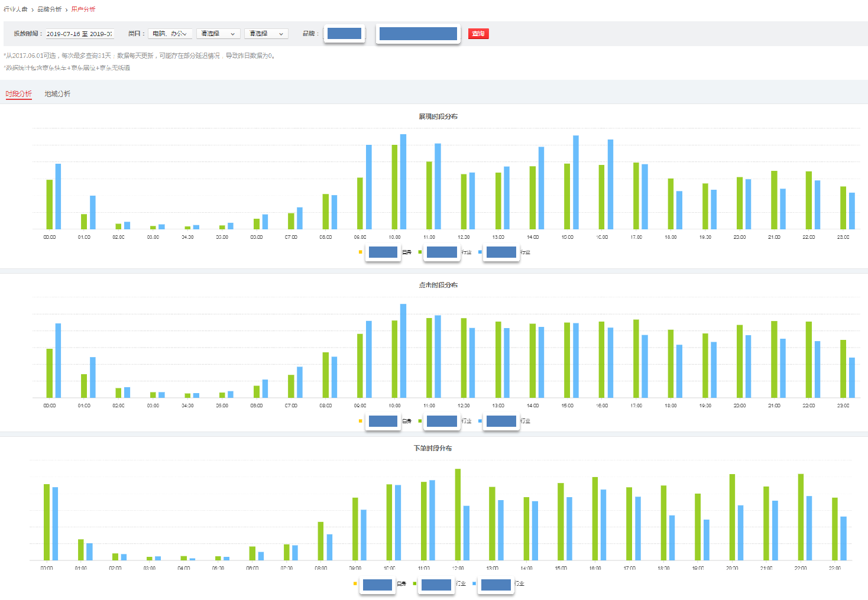Go to 行业大盘 in the breadcrumb
This screenshot has width=868, height=600.
(15, 9)
